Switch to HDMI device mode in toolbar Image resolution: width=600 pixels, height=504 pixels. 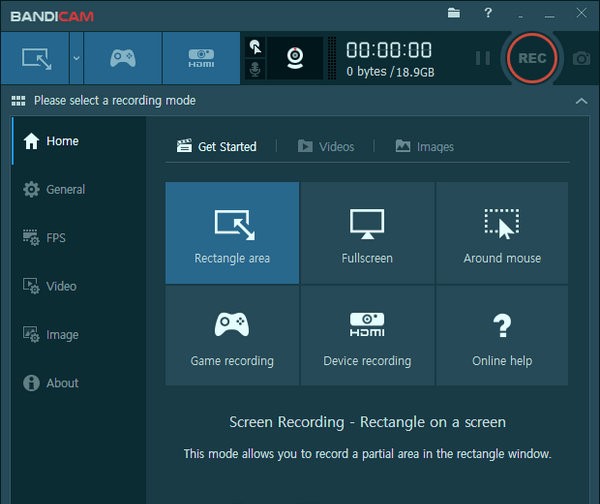[x=201, y=58]
